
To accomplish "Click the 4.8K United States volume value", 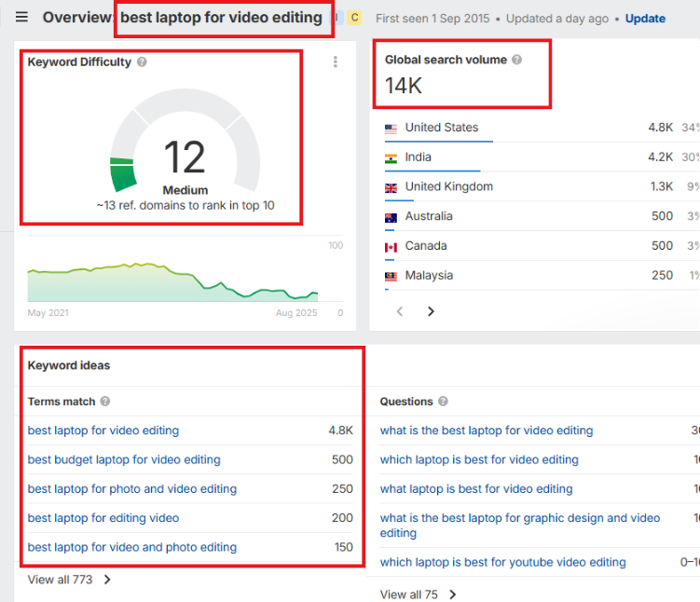I will tap(660, 127).
